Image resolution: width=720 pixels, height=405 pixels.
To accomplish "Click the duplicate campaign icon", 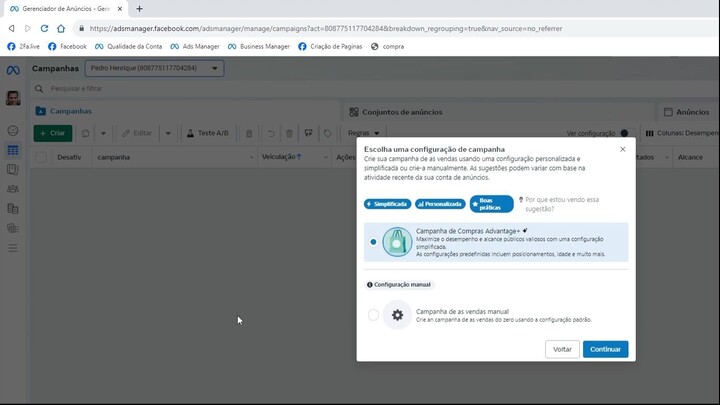I will click(x=85, y=133).
